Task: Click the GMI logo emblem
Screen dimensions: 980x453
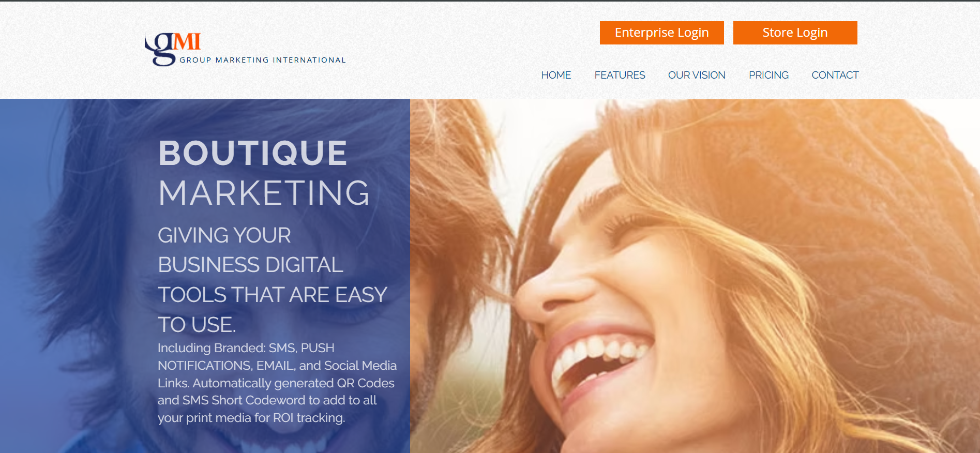Action: (172, 49)
